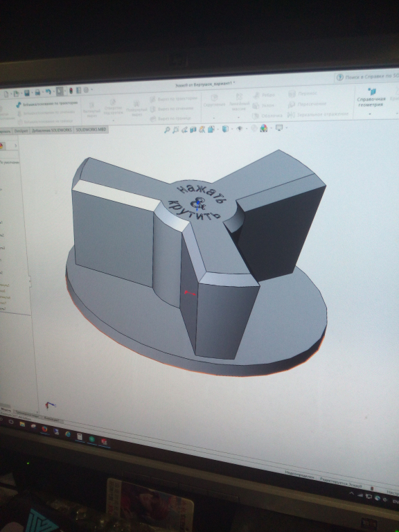This screenshot has width=399, height=532.
Task: Click the Уклон (Draft) tool
Action: (264, 105)
